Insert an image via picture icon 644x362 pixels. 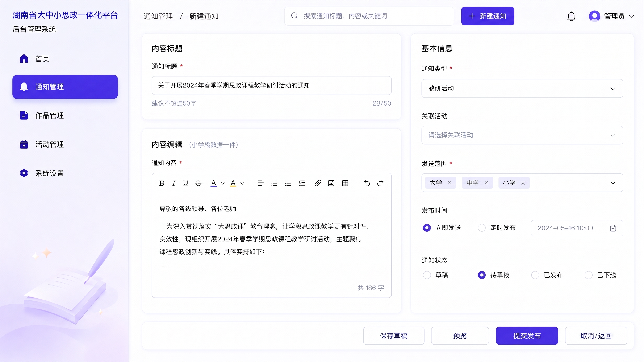(x=331, y=183)
